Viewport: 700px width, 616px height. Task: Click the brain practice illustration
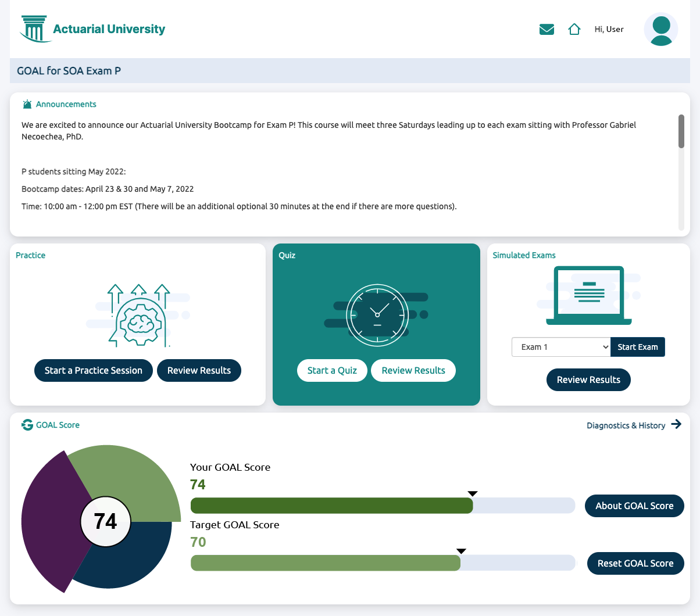pyautogui.click(x=139, y=316)
